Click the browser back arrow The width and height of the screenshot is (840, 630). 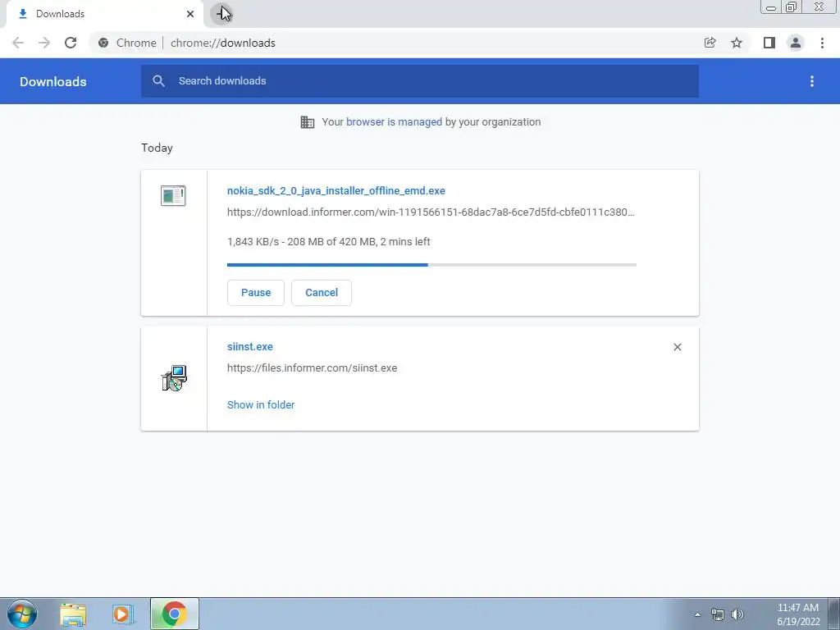pyautogui.click(x=18, y=43)
